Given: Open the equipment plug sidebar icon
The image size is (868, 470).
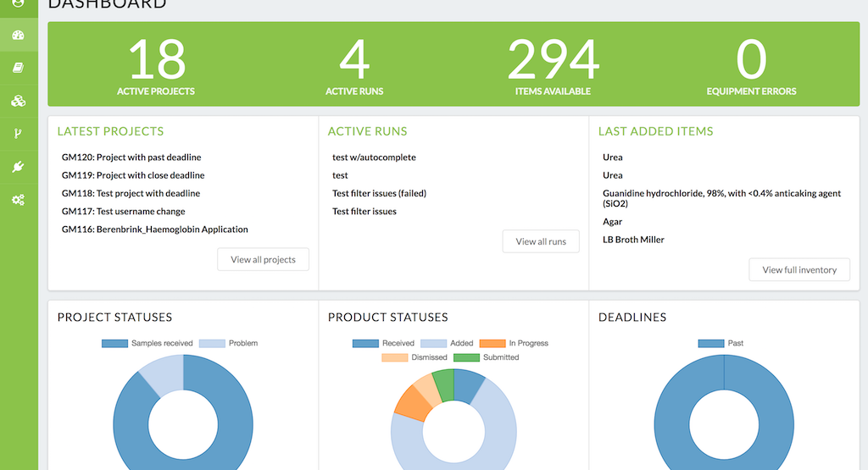Looking at the screenshot, I should coord(18,167).
